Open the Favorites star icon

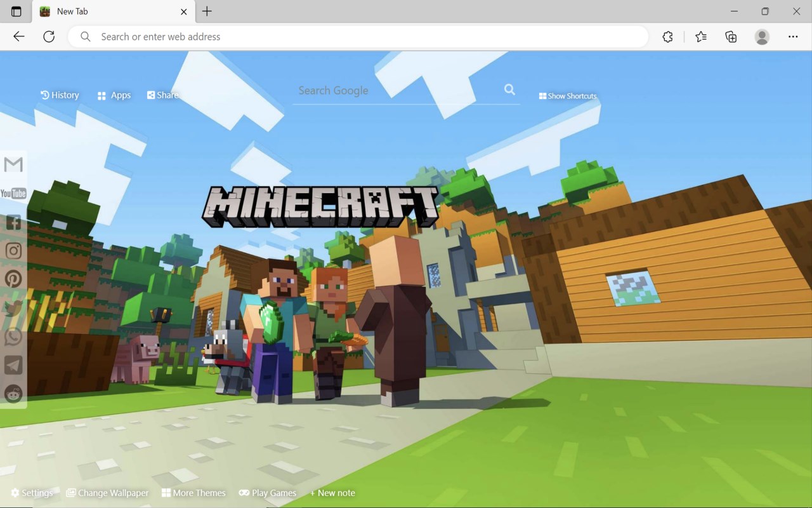701,37
